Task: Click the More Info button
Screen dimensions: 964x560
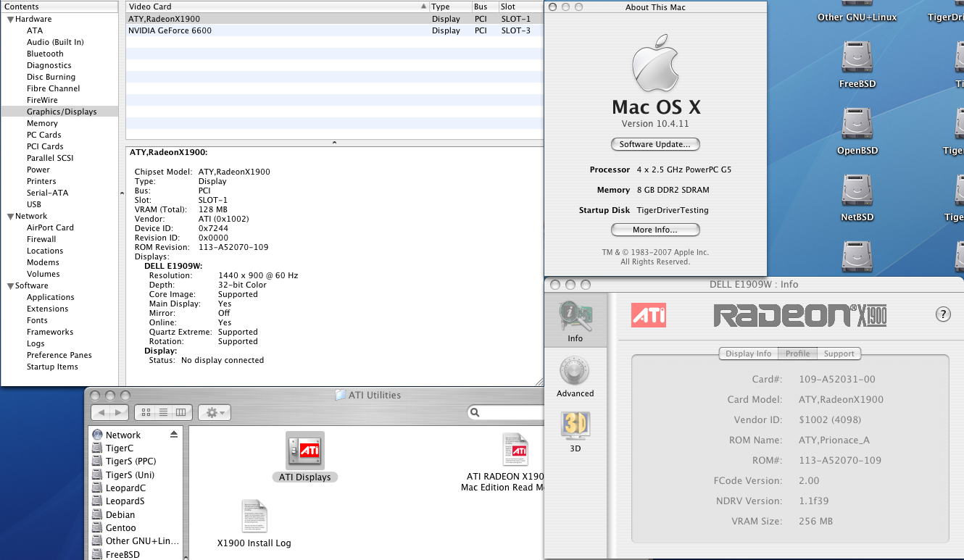Action: 655,230
